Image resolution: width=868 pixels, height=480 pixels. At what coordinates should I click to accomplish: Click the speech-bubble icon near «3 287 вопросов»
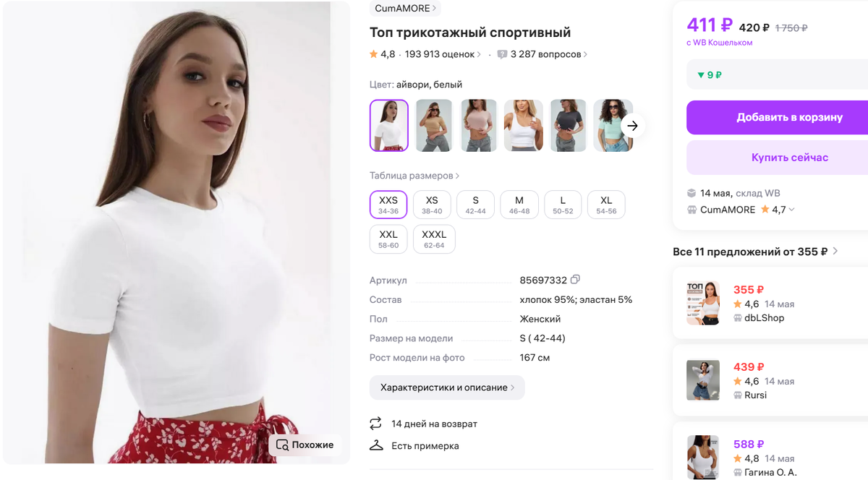pos(501,54)
